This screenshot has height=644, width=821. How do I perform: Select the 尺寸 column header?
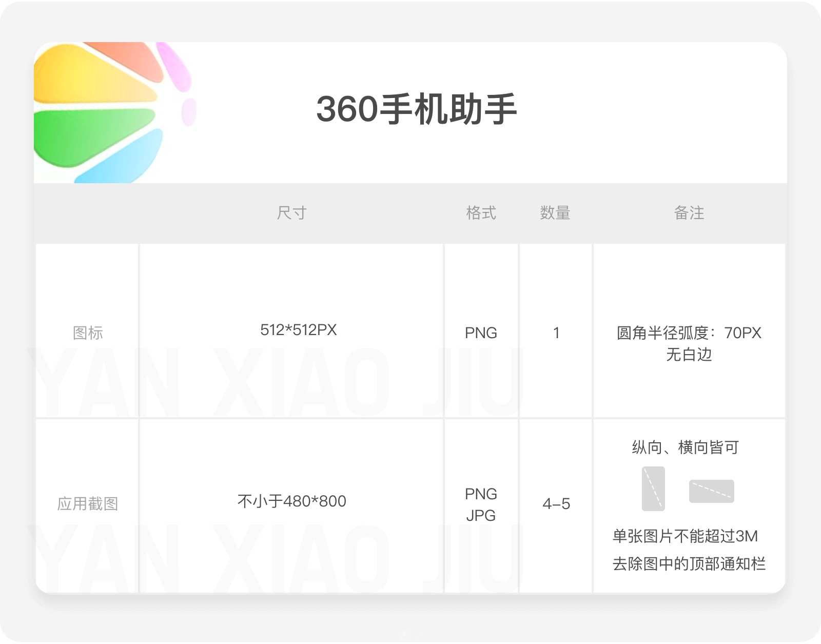click(291, 213)
